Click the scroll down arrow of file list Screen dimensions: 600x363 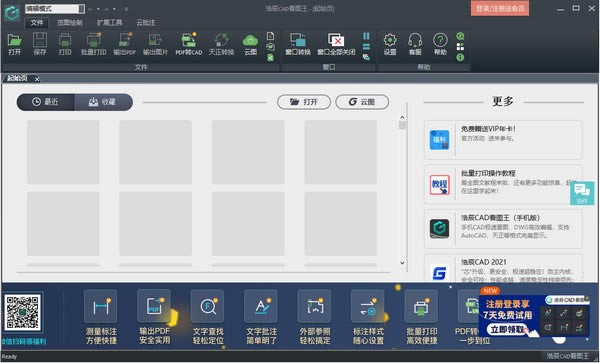(402, 262)
